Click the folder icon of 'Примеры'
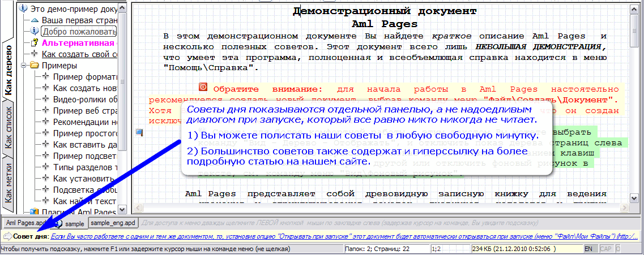Viewport: 644px width, 255px height. [x=35, y=65]
